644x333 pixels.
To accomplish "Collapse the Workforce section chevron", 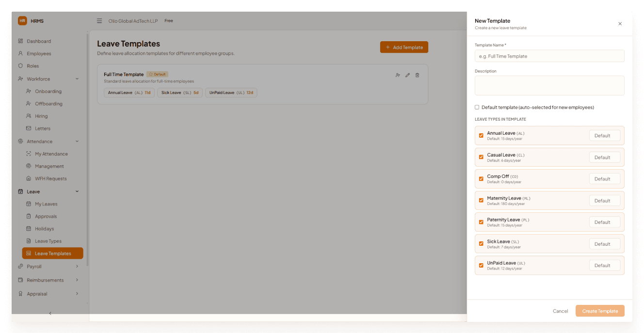I will 77,79.
